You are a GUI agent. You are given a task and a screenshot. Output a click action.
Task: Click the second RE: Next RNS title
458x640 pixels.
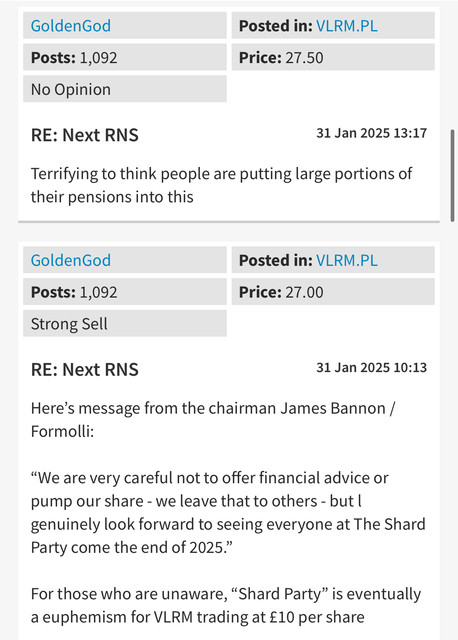coord(85,370)
